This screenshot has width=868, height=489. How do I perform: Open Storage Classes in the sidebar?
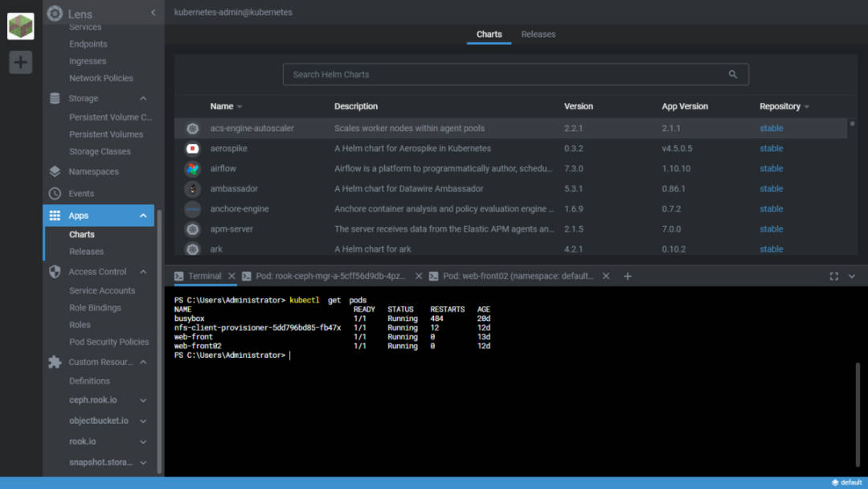tap(100, 151)
